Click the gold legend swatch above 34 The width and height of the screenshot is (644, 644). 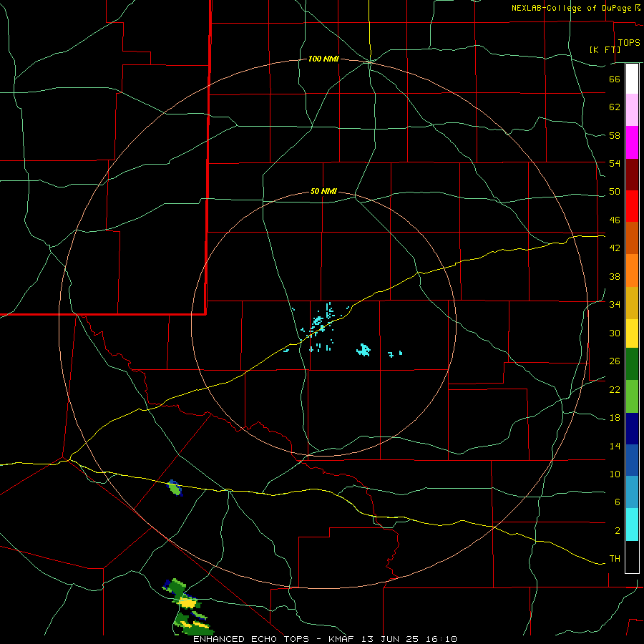click(x=632, y=303)
